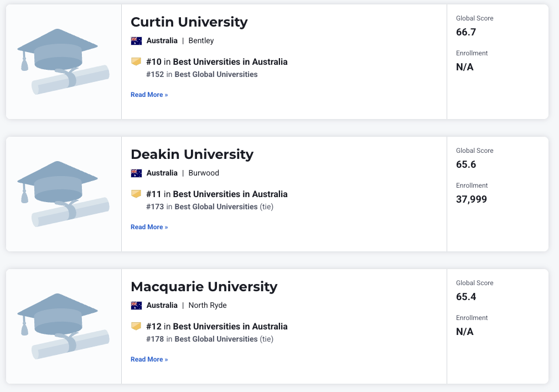Click gold badge icon next to #10 ranking
The width and height of the screenshot is (559, 392).
(136, 61)
